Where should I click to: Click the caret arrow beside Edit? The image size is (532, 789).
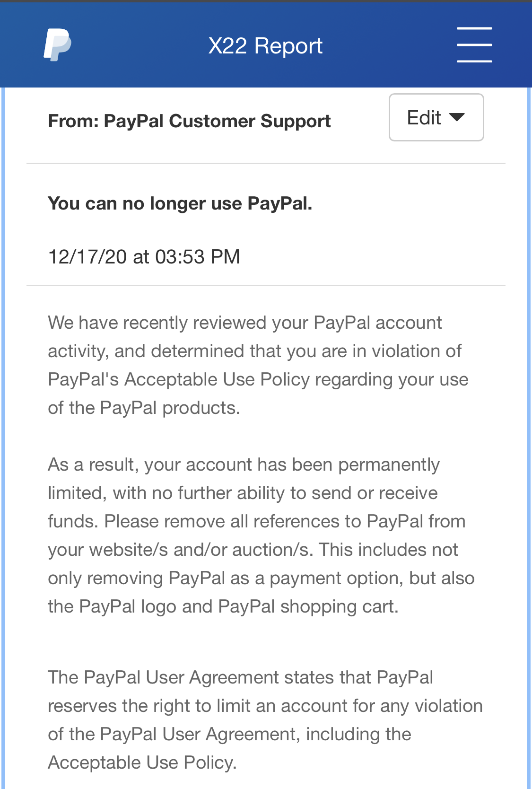(x=457, y=117)
